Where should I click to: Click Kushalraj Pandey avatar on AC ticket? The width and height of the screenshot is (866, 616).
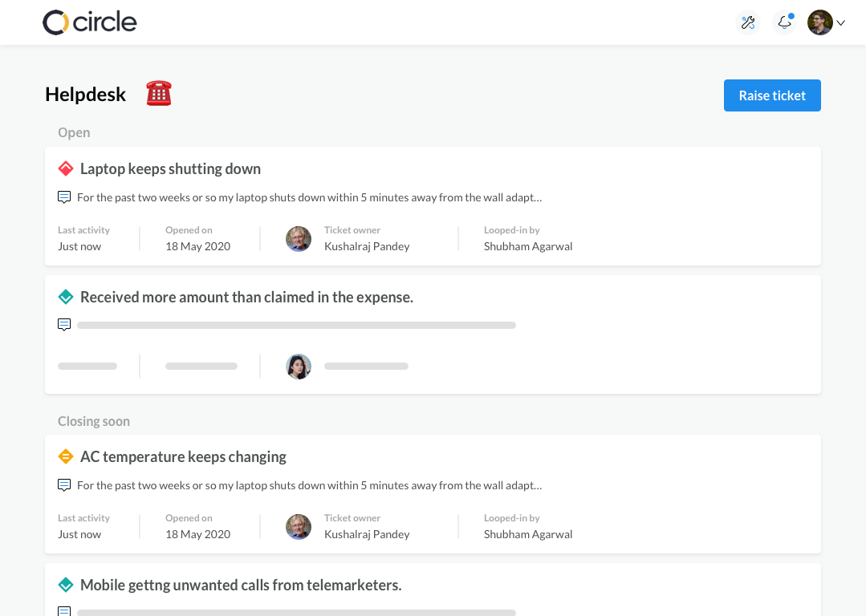tap(299, 526)
